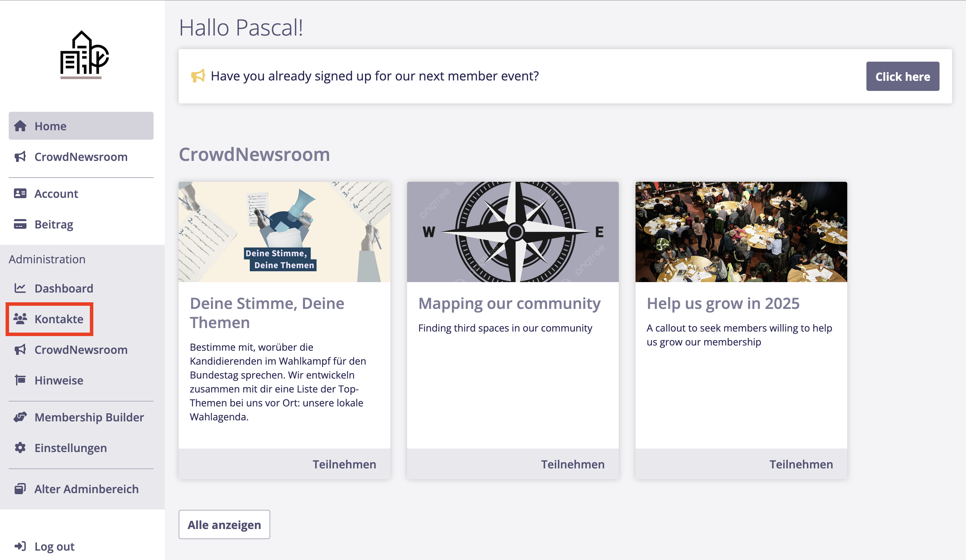Click the building logo in the sidebar

coord(84,54)
